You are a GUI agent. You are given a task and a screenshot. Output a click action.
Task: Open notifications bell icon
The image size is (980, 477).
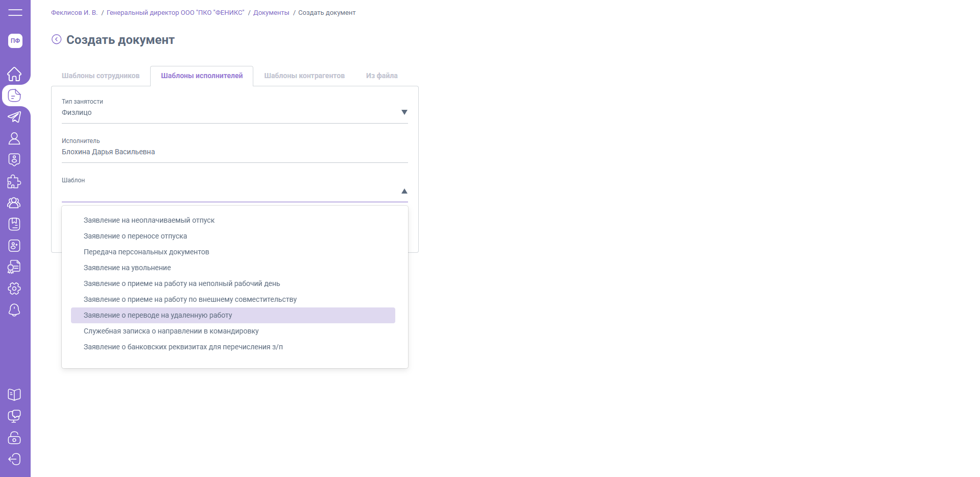tap(14, 310)
